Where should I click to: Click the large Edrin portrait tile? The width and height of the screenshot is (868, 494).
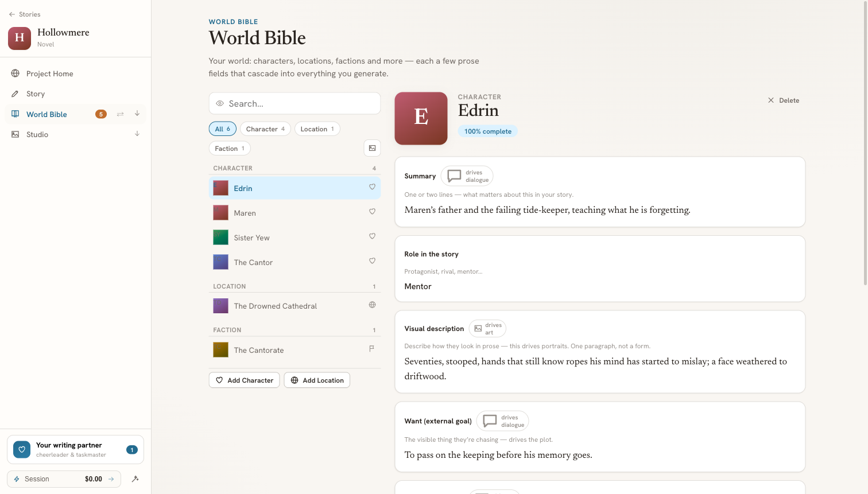pyautogui.click(x=421, y=118)
